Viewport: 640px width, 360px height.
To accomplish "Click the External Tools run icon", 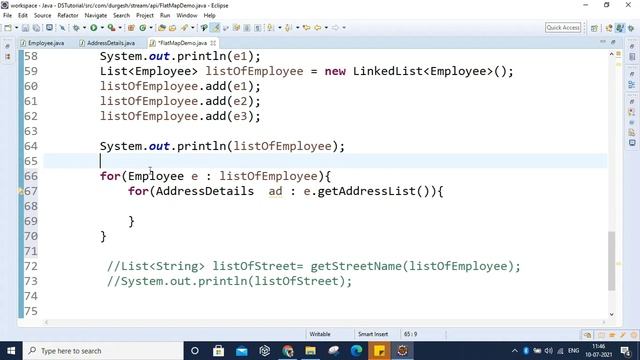I will 111,28.
